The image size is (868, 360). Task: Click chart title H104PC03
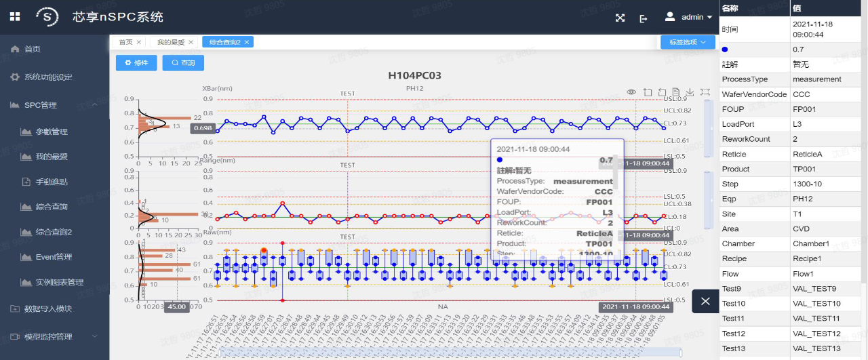[x=414, y=75]
